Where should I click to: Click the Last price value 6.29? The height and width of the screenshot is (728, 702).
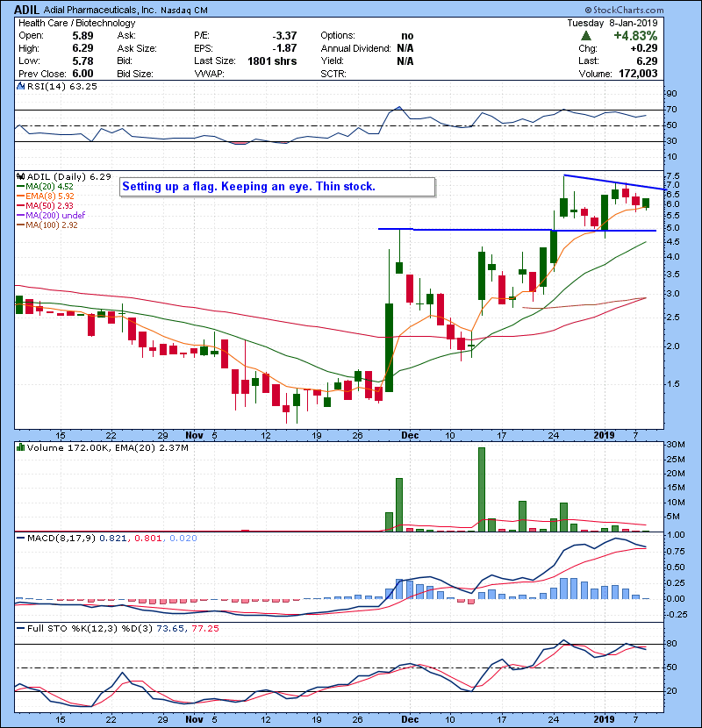point(648,61)
